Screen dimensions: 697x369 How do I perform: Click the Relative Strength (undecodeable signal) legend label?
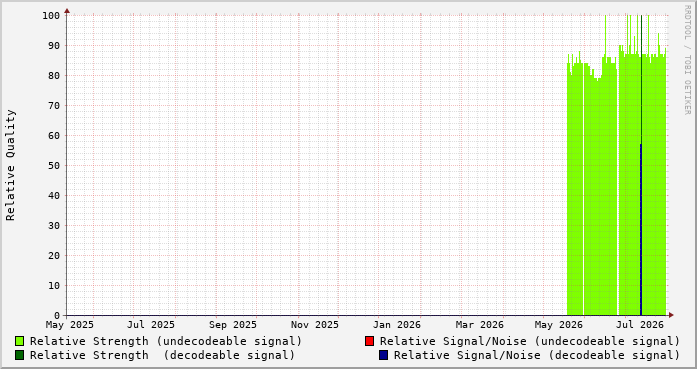[x=166, y=341]
